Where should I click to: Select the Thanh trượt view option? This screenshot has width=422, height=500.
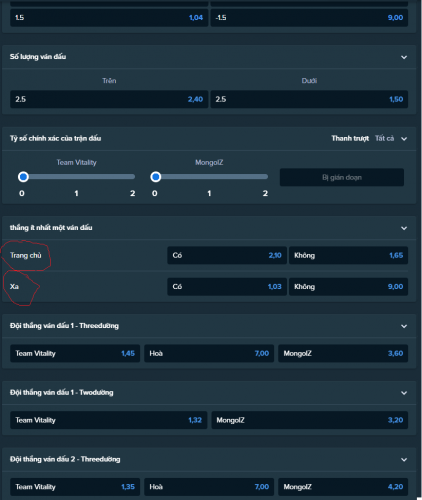pos(350,138)
